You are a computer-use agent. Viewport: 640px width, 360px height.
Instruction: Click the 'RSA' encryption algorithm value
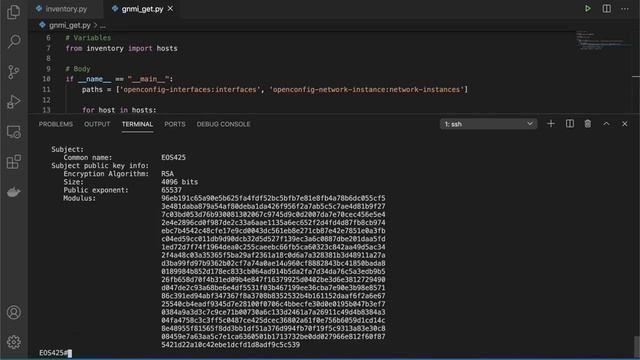point(167,173)
